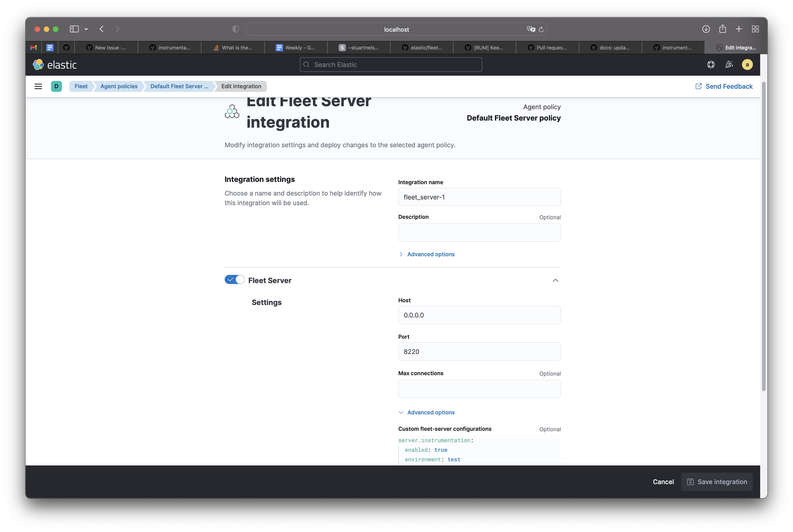Expand Advanced options under Description
The image size is (793, 532).
pyautogui.click(x=430, y=254)
